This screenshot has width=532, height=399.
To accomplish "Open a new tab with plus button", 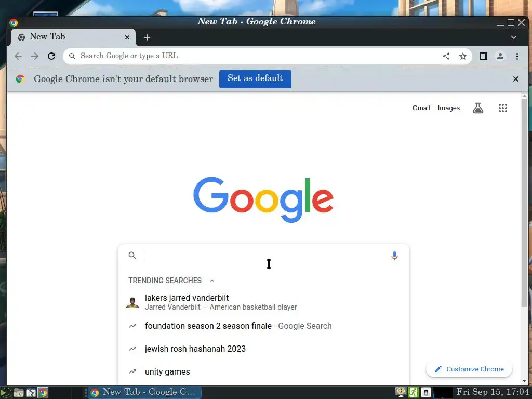I will point(147,37).
